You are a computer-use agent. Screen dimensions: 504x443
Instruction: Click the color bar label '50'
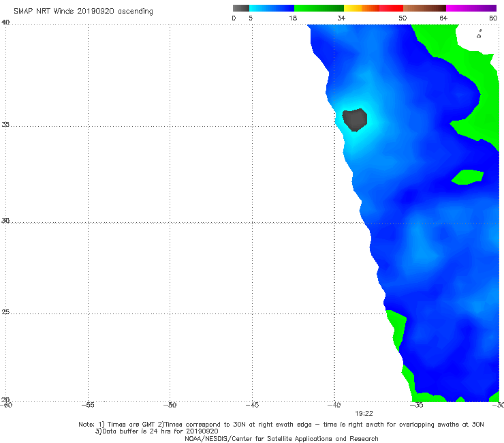coord(403,18)
